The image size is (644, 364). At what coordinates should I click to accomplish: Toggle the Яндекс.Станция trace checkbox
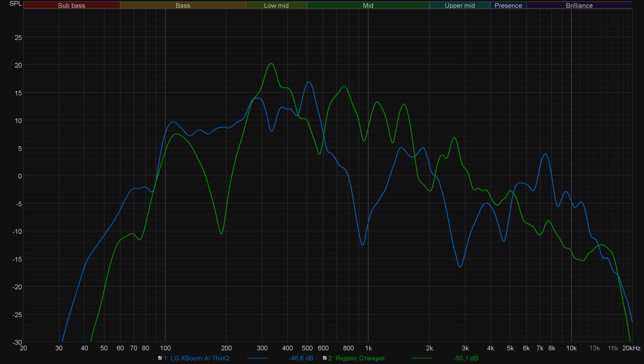(325, 358)
